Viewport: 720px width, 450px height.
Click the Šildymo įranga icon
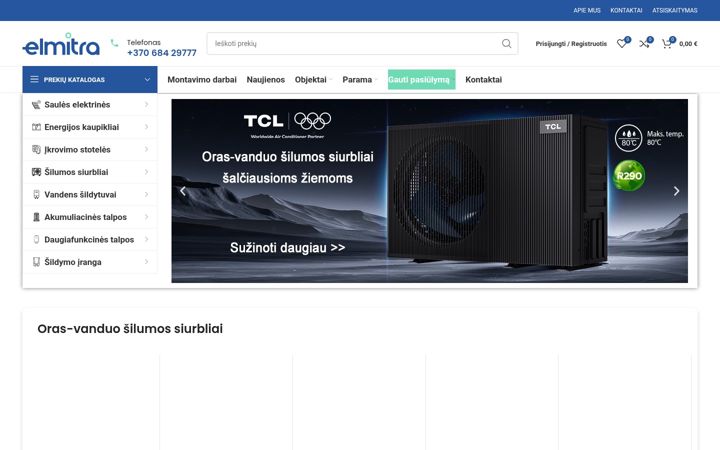pos(36,262)
